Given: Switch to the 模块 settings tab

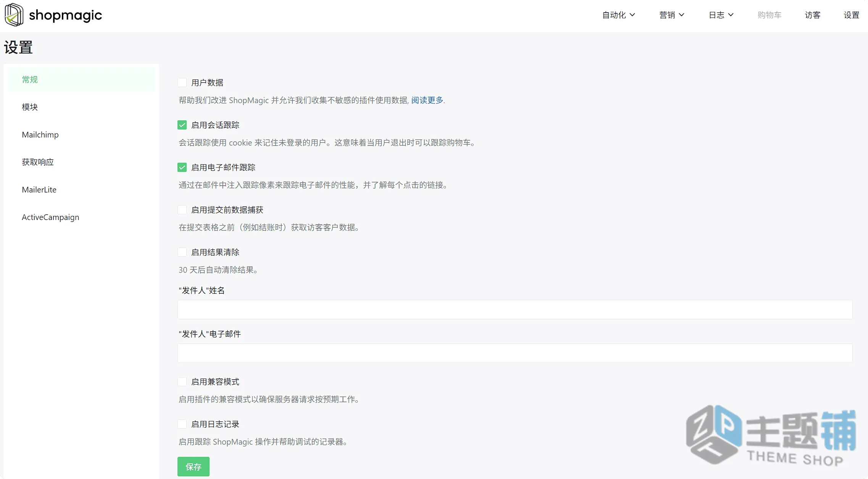Looking at the screenshot, I should tap(81, 107).
